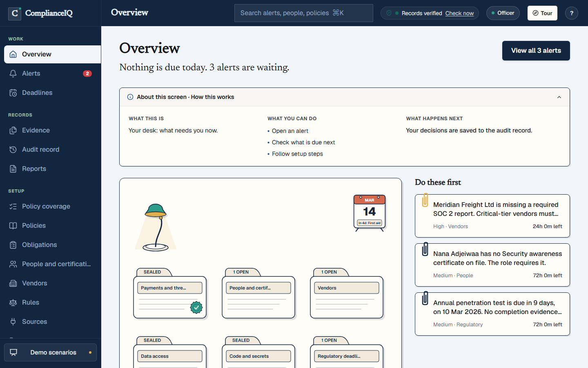Go to Alerts in the sidebar
The image size is (588, 368).
(52, 74)
